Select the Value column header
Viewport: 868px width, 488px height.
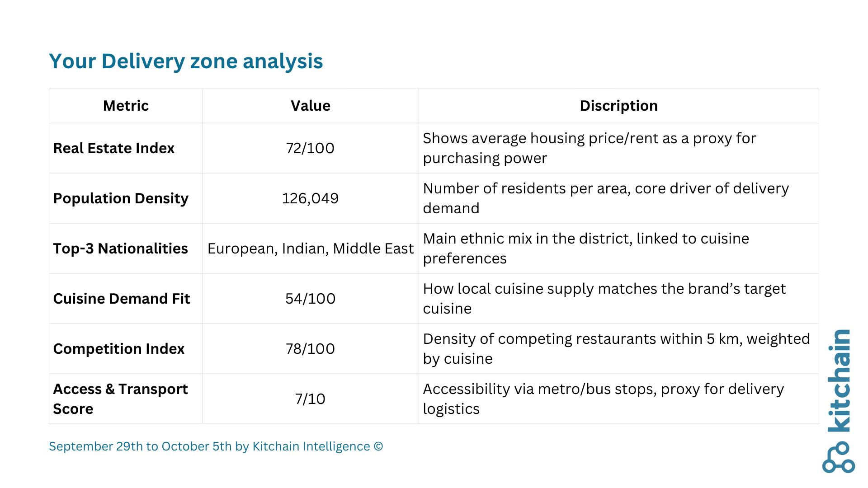click(x=310, y=106)
